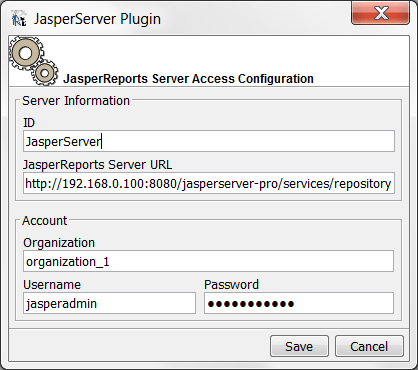The image size is (418, 370).
Task: Click the JasperServer Plugin title bar text
Action: click(97, 19)
